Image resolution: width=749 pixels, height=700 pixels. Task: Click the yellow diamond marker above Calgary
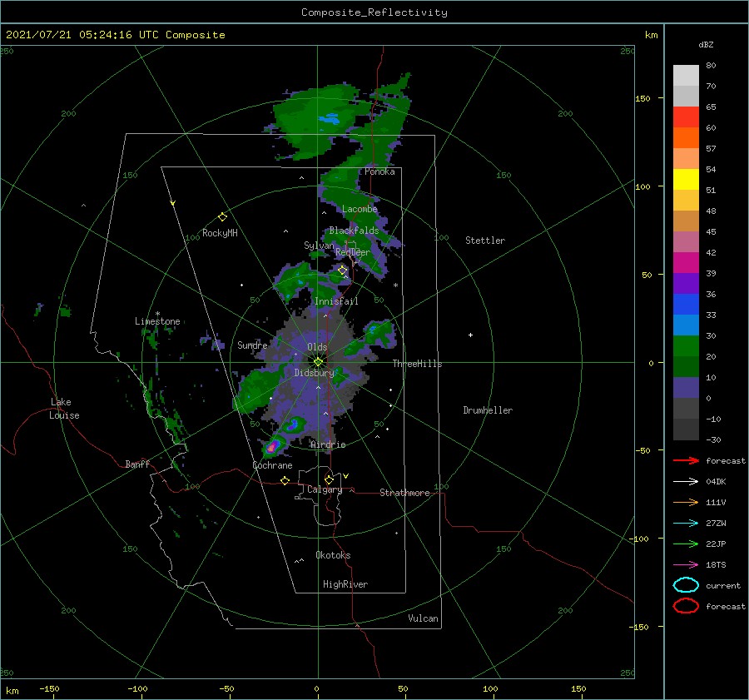click(329, 479)
